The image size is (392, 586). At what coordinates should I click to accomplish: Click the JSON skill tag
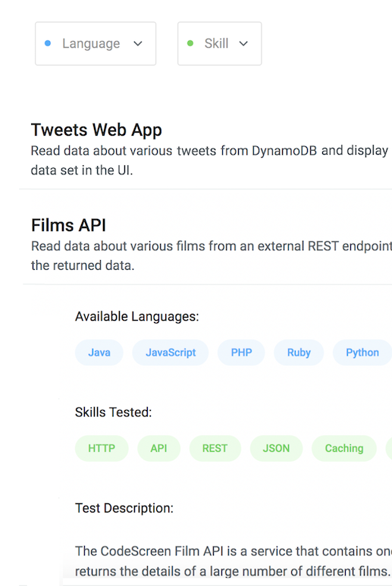point(276,448)
